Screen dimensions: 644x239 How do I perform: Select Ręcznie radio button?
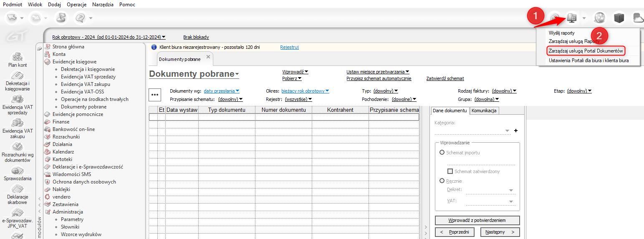[442, 181]
